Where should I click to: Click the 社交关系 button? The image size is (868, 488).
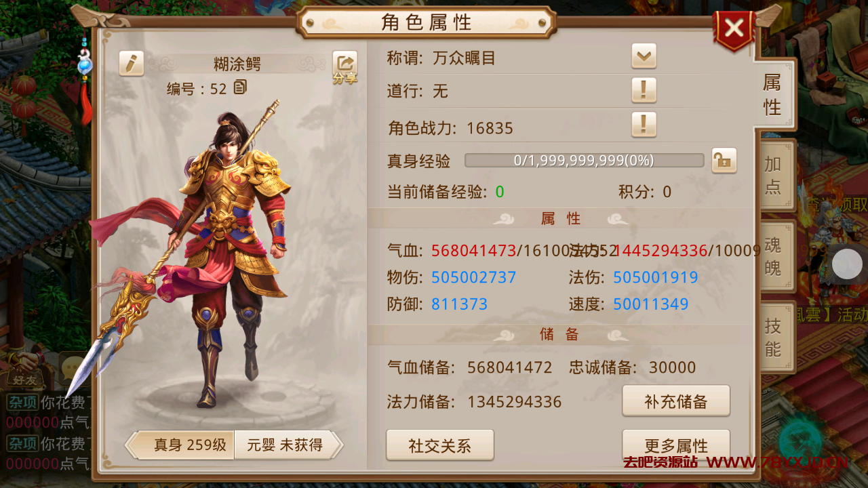coord(440,445)
